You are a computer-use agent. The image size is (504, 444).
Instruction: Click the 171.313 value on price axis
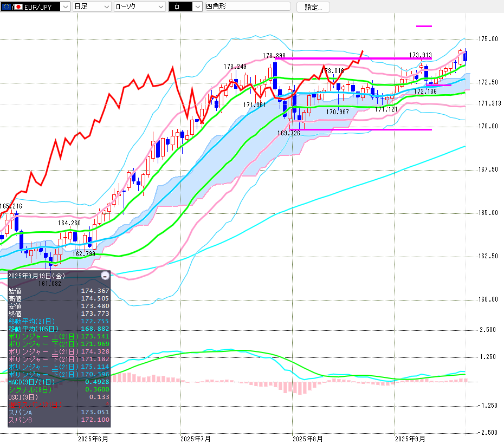point(489,103)
